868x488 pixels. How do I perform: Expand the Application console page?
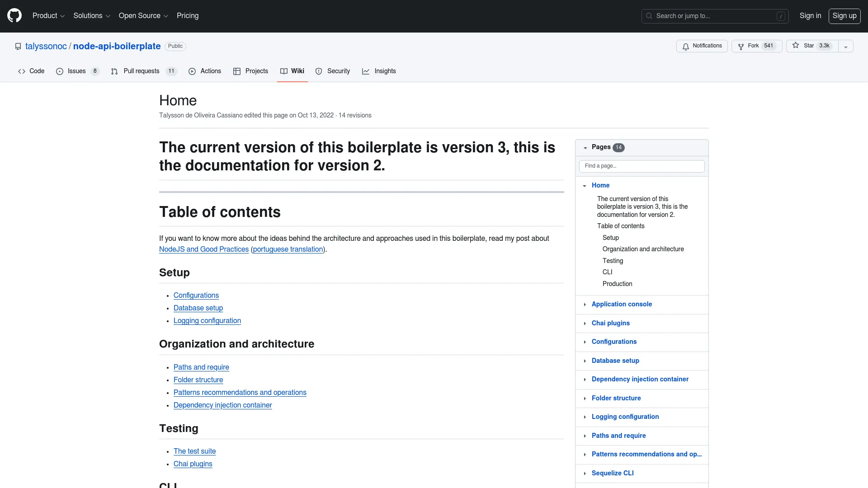point(585,305)
